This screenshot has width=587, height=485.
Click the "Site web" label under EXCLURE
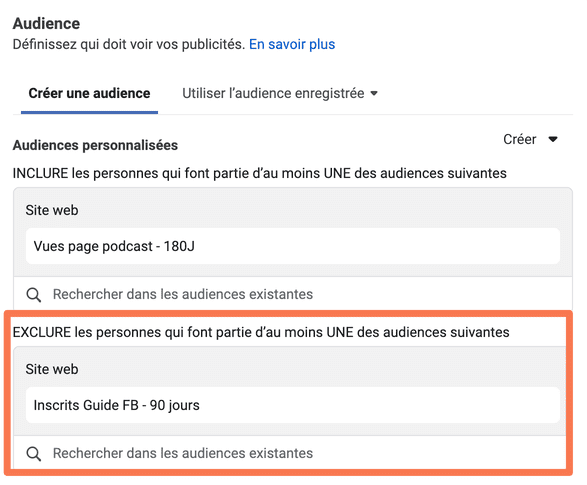52,369
